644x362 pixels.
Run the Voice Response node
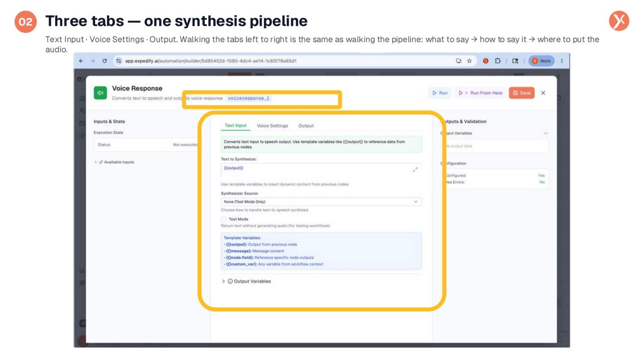point(440,93)
